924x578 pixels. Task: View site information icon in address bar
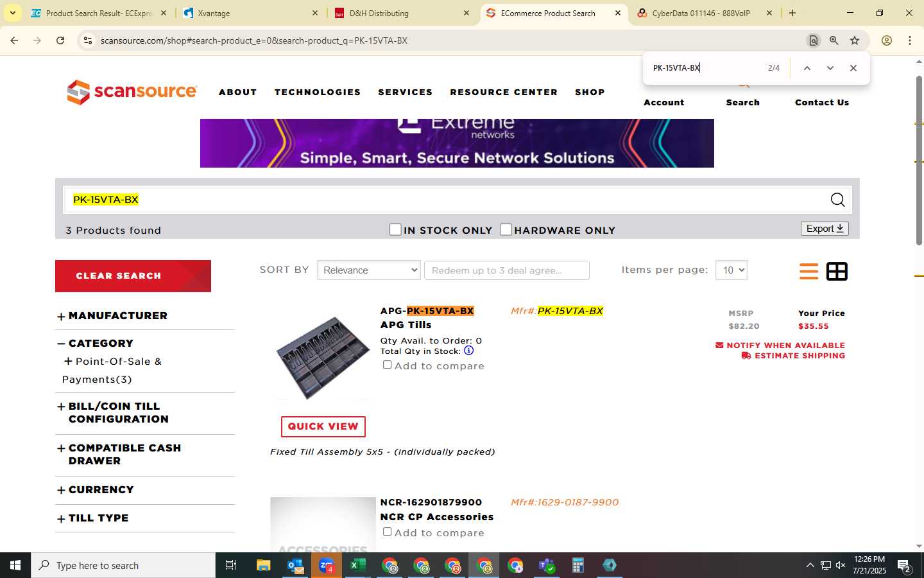88,40
